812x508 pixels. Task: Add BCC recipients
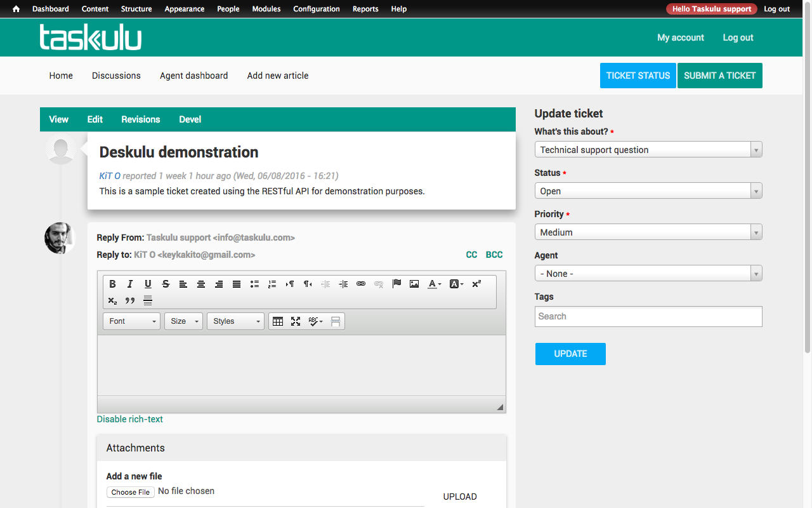click(x=494, y=255)
